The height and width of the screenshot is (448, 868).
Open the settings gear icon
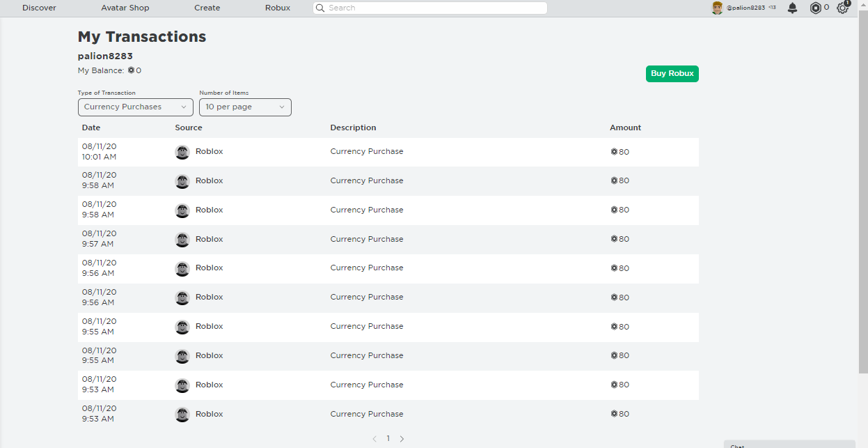tap(842, 8)
